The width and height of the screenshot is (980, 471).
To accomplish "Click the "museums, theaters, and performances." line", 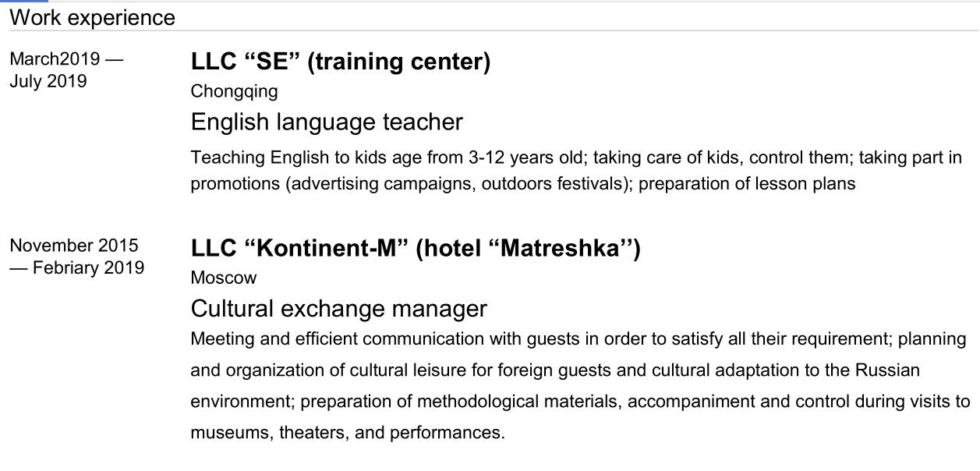I will pos(348,433).
